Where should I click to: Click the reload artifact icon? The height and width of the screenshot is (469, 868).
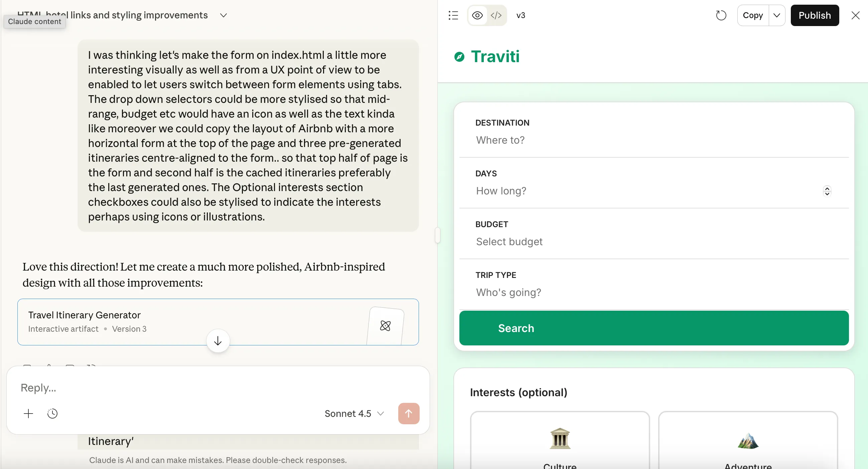coord(721,15)
